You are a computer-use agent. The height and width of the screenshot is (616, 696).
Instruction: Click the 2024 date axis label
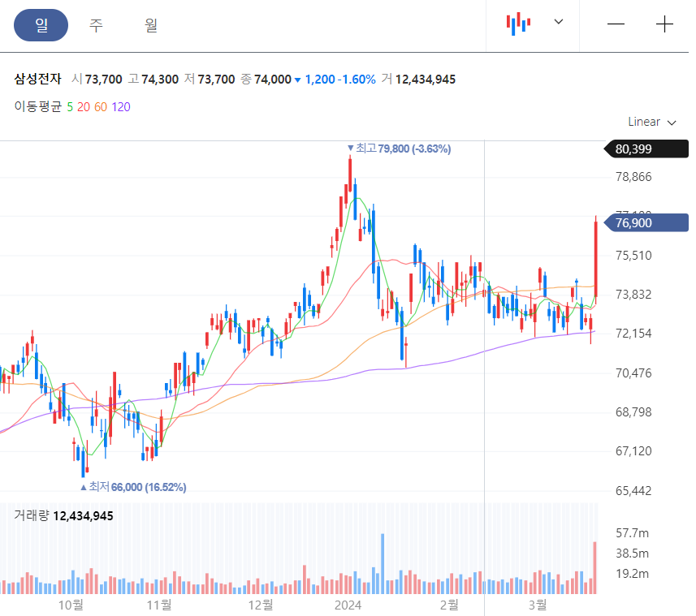348,605
